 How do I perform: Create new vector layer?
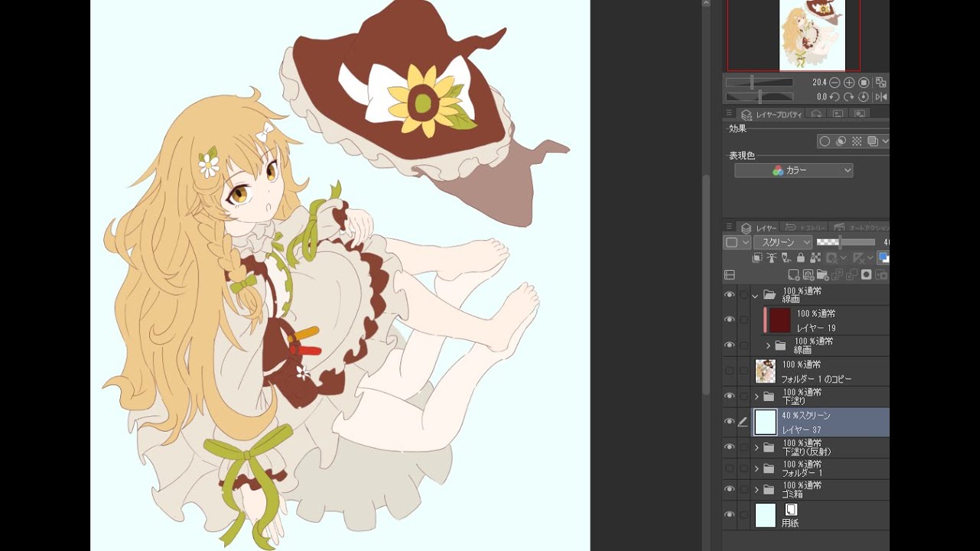tap(808, 275)
